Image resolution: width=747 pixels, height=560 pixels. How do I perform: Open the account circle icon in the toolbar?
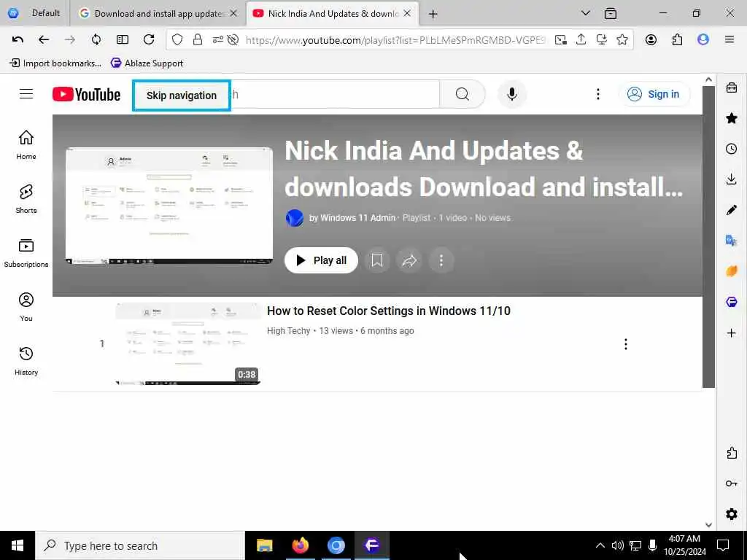tap(651, 39)
